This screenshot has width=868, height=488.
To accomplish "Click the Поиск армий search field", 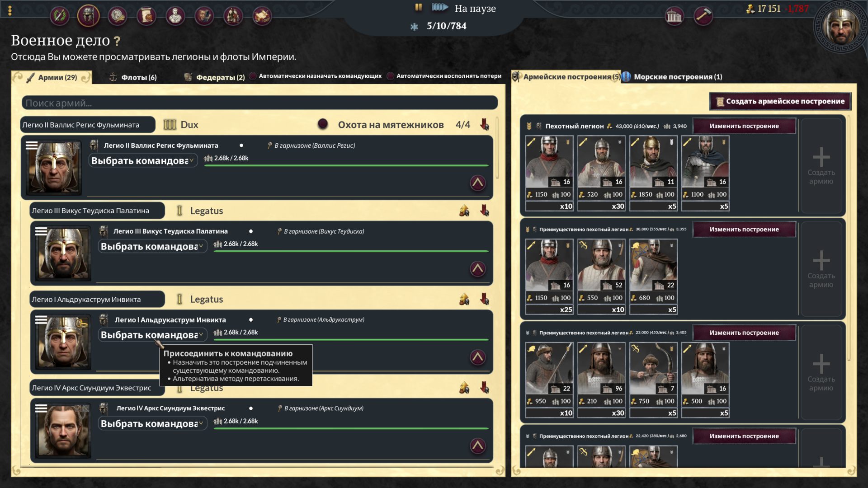I will 259,103.
